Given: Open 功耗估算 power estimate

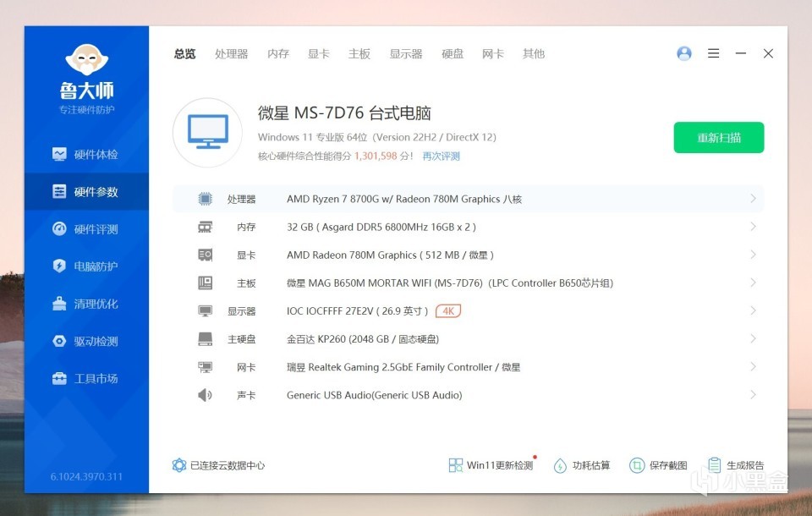Looking at the screenshot, I should point(582,465).
